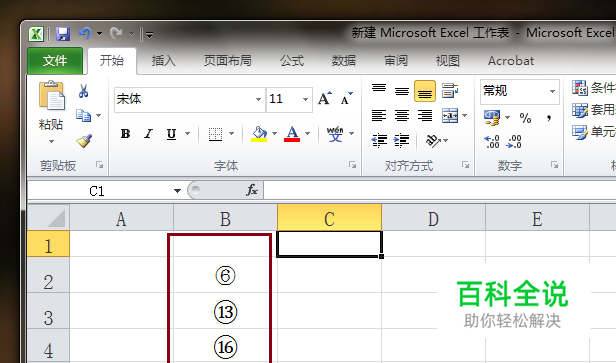Image resolution: width=616 pixels, height=363 pixels.
Task: Click the Redo icon
Action: [116, 34]
